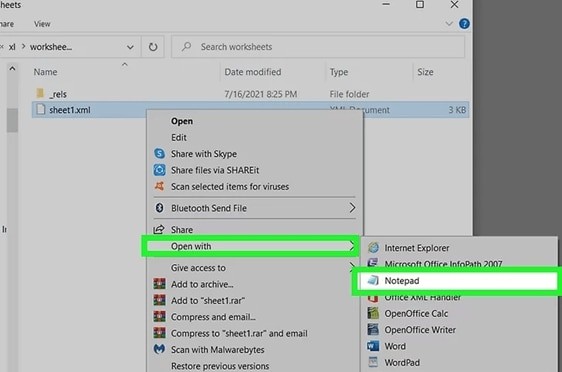Select Share with Skype
This screenshot has width=562, height=372.
click(x=255, y=154)
